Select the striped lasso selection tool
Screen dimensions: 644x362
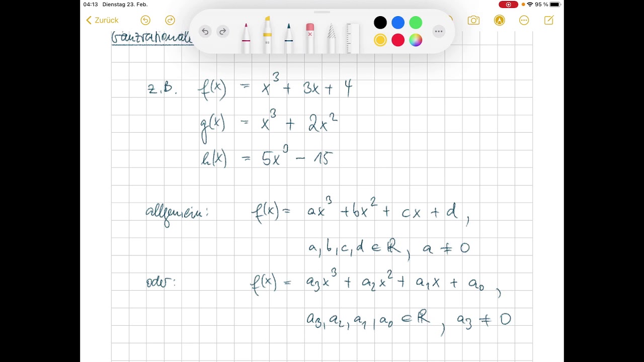click(331, 38)
